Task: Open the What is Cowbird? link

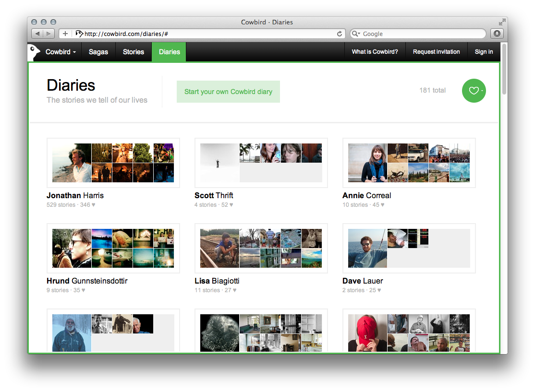Action: 375,52
